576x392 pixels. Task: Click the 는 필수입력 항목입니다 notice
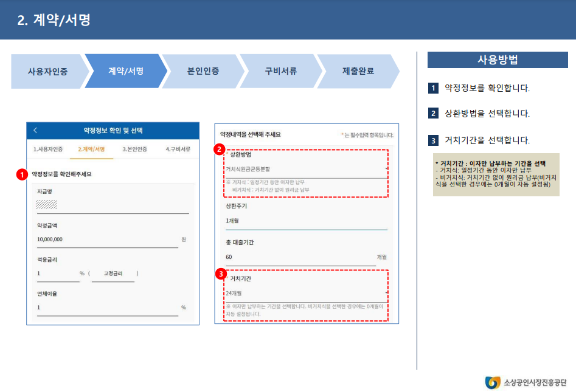(367, 136)
